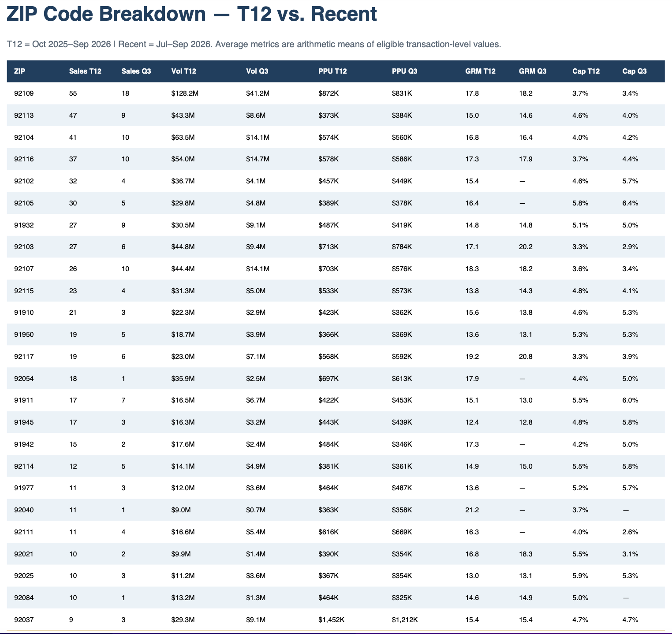Click the 'ZIP' column header
This screenshot has height=634, width=672.
coord(19,71)
